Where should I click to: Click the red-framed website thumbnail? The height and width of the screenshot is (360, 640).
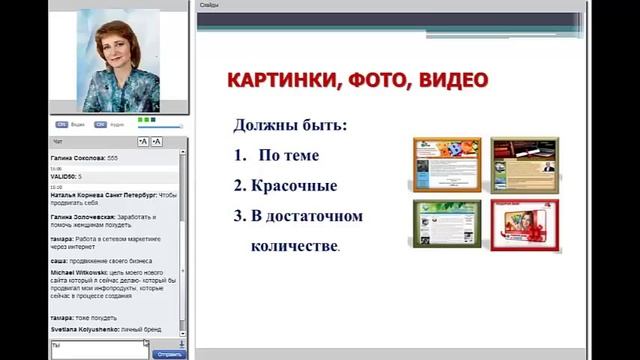click(x=524, y=225)
